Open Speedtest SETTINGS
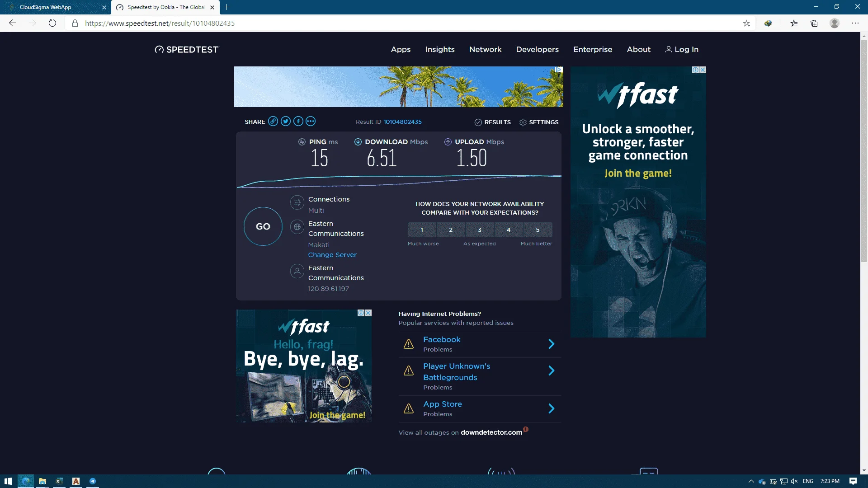Viewport: 868px width, 488px height. [539, 122]
